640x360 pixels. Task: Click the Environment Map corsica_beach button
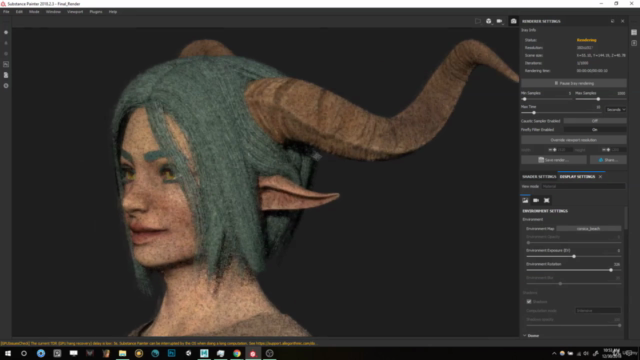(589, 229)
